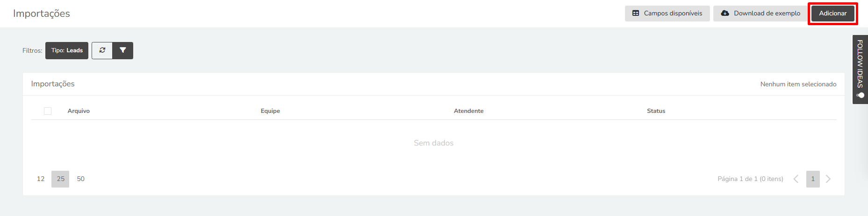Click Download de exemplo
Viewport: 868px width, 216px height.
761,14
